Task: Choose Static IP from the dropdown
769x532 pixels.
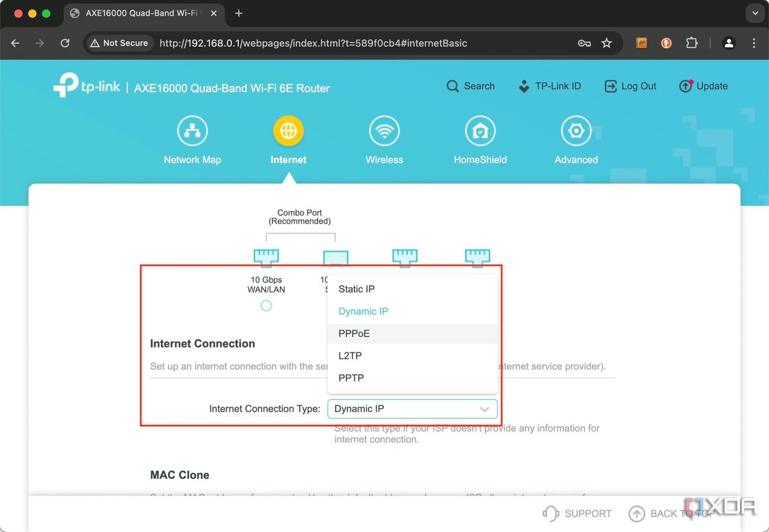Action: pos(356,288)
